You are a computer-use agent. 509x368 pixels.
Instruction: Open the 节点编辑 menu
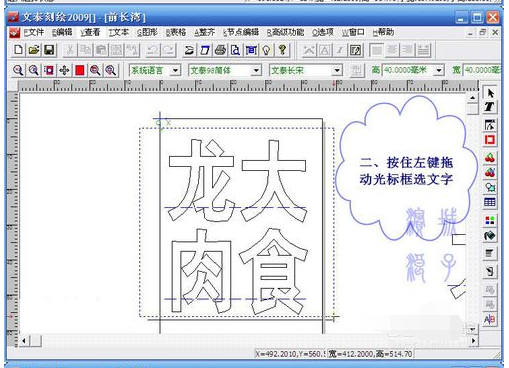pos(241,32)
